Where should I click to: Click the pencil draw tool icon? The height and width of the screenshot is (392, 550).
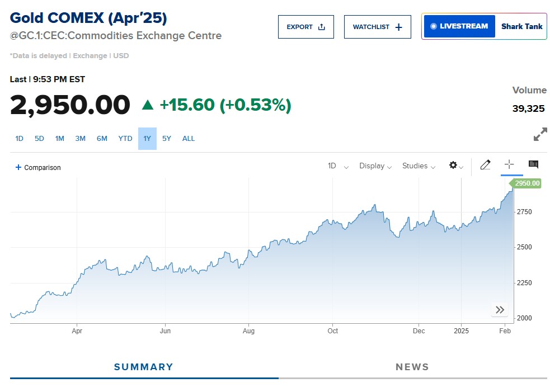point(485,165)
